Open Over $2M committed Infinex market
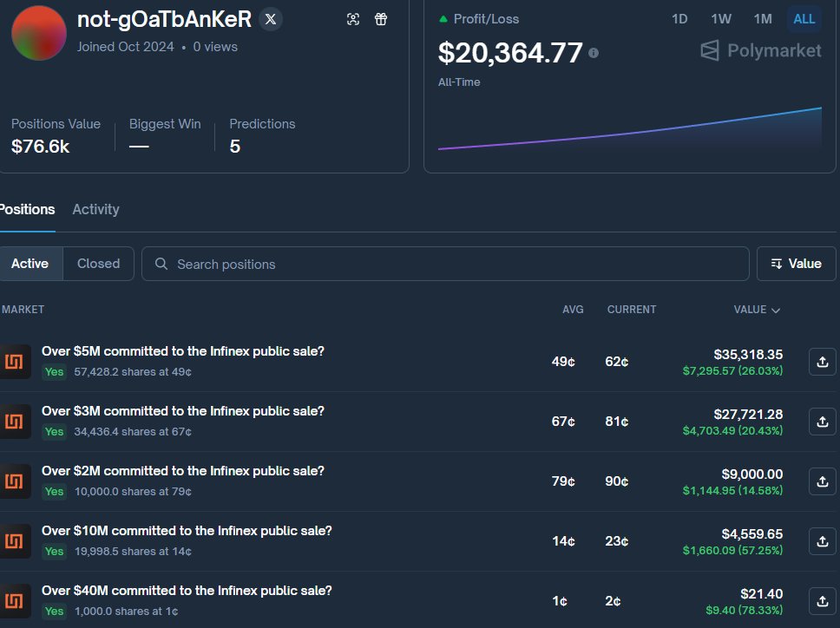840x628 pixels. (x=183, y=471)
